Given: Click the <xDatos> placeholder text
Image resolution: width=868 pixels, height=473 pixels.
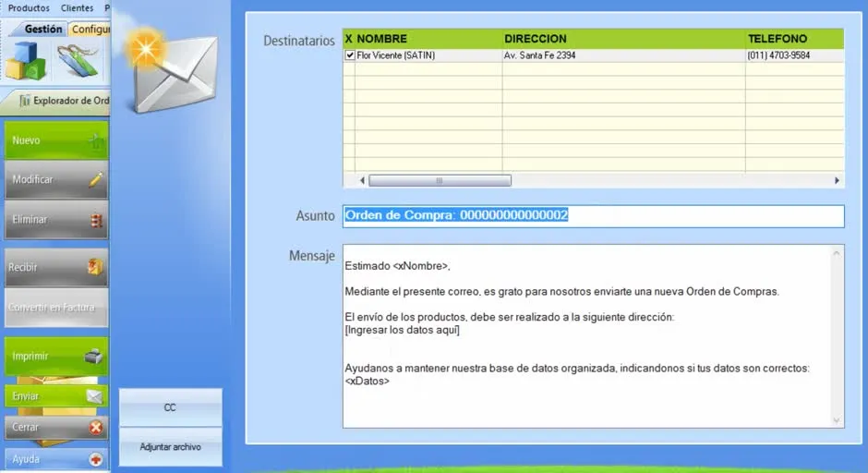Looking at the screenshot, I should [x=367, y=381].
